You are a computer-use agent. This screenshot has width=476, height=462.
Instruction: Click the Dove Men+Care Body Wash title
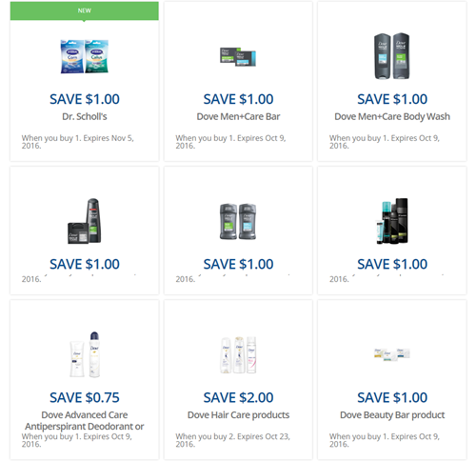point(392,116)
